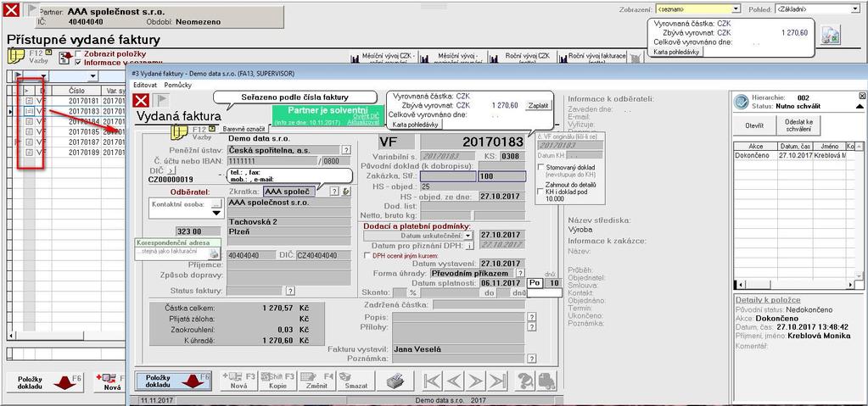The height and width of the screenshot is (406, 868).
Task: Toggle the Informace v seznamu checkbox
Action: pyautogui.click(x=78, y=62)
